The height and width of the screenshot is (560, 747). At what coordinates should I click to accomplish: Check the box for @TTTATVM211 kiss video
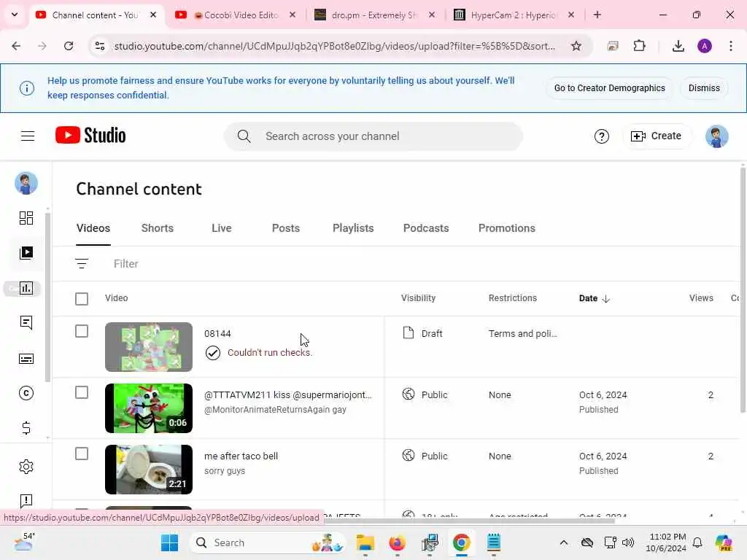(82, 392)
